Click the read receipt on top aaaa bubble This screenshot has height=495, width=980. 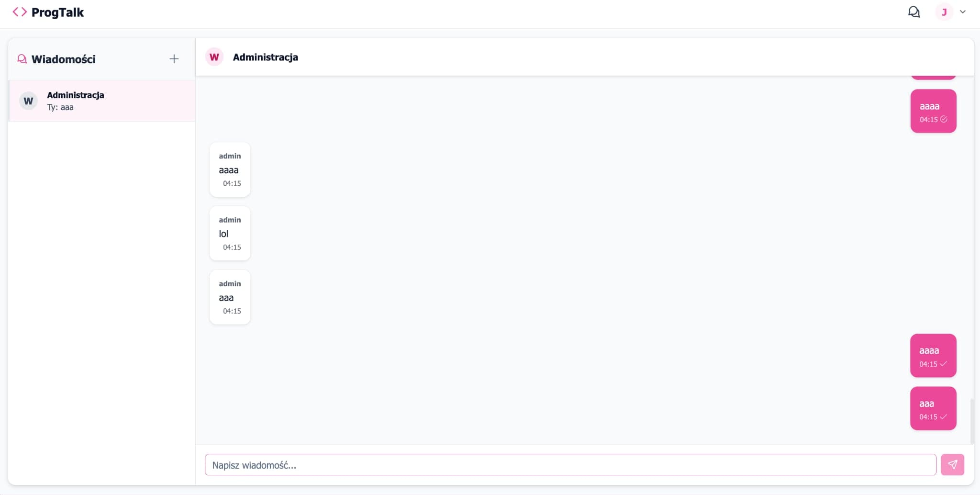coord(943,120)
